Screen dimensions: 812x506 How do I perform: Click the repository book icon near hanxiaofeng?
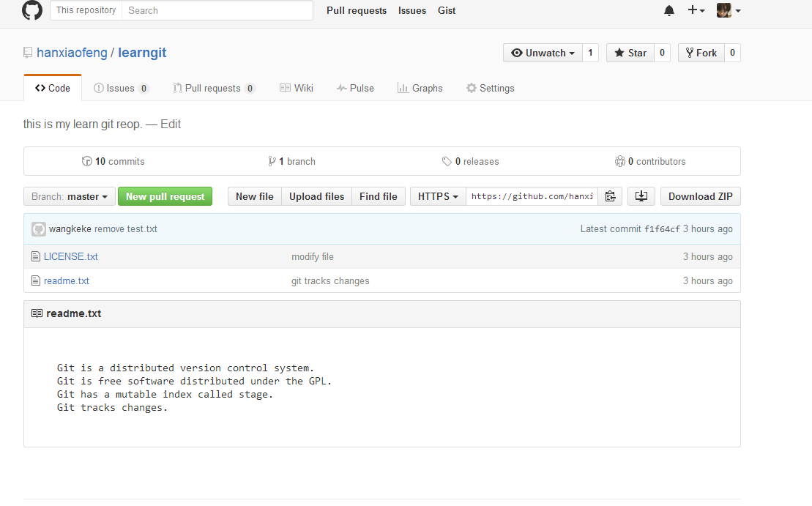pos(28,53)
